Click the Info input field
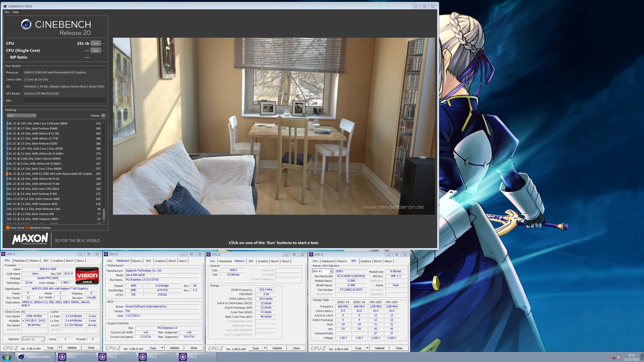The width and height of the screenshot is (644, 362). pyautogui.click(x=64, y=101)
